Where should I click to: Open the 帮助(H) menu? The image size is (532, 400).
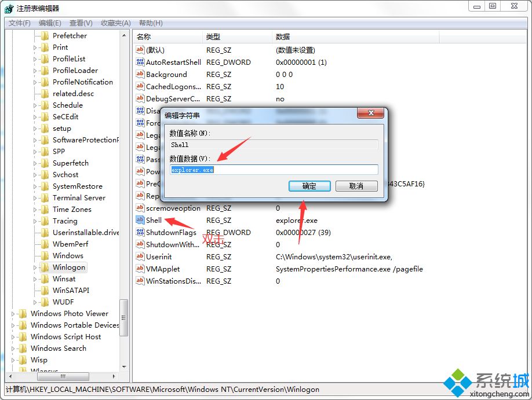coord(151,23)
